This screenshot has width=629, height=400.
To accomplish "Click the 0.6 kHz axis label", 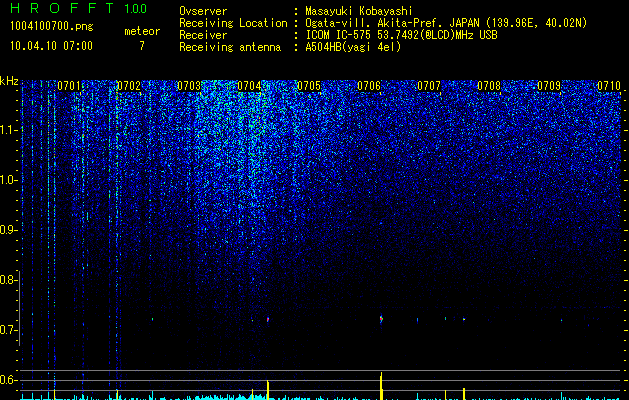I will 8,380.
